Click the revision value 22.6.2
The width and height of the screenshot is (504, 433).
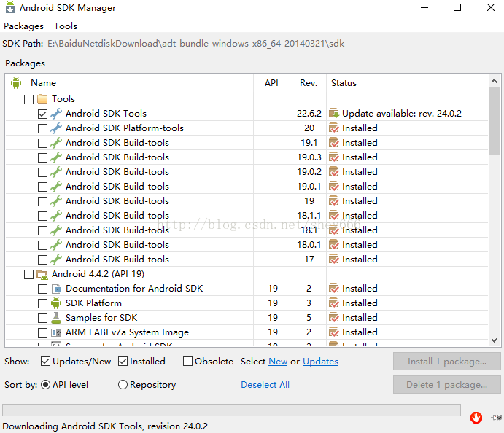point(309,114)
